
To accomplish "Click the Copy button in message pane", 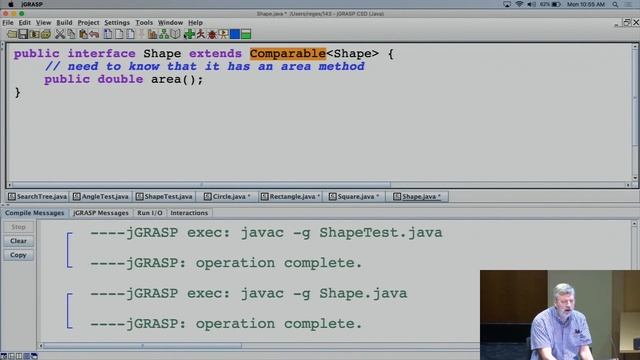I will click(x=18, y=255).
